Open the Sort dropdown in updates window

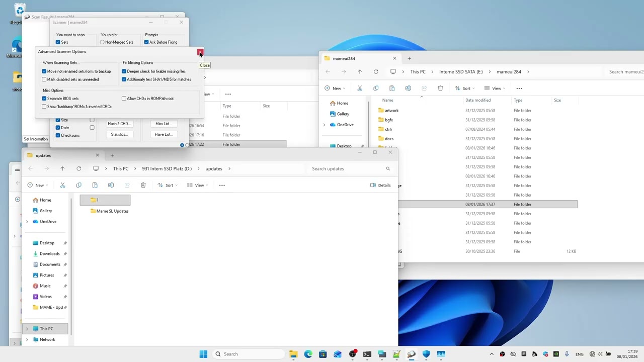pyautogui.click(x=168, y=185)
